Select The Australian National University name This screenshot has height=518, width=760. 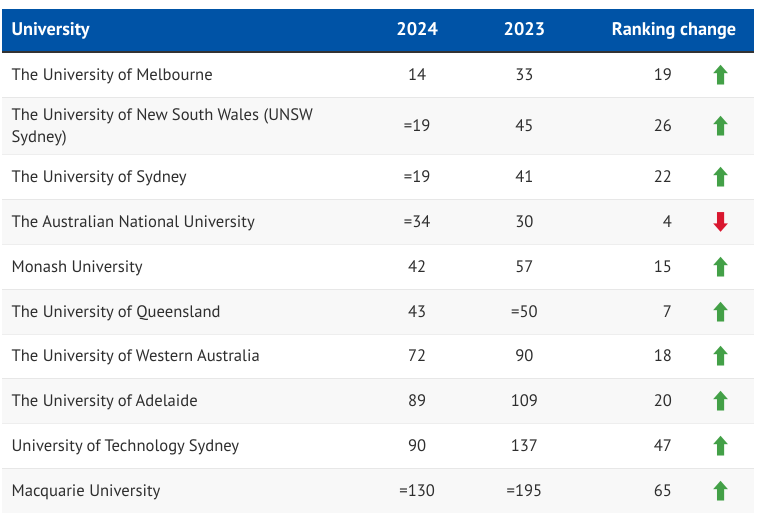133,221
